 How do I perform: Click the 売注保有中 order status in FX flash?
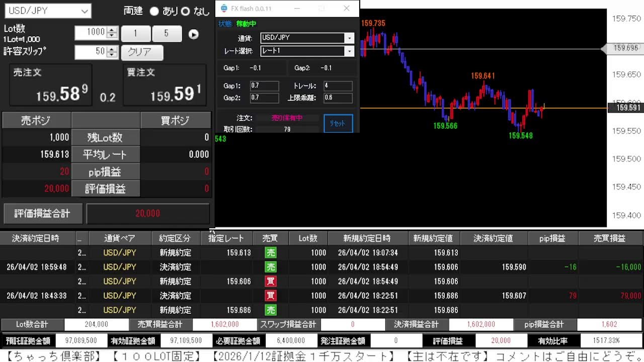point(287,118)
